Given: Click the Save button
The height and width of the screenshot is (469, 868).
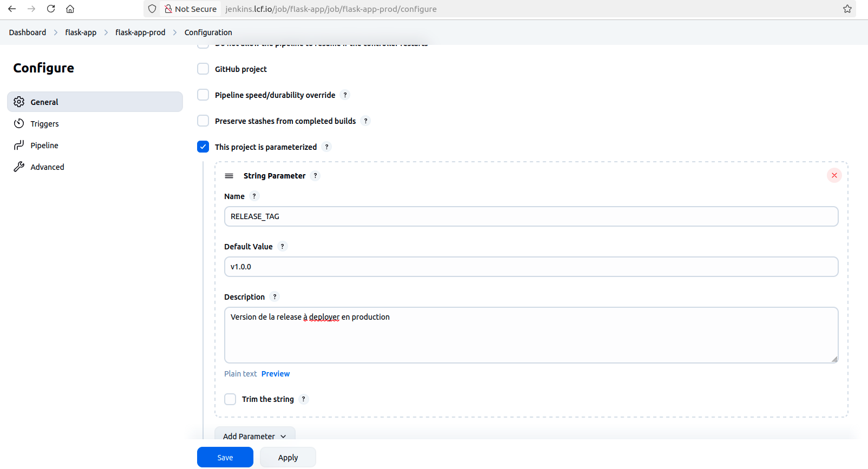Looking at the screenshot, I should tap(225, 457).
